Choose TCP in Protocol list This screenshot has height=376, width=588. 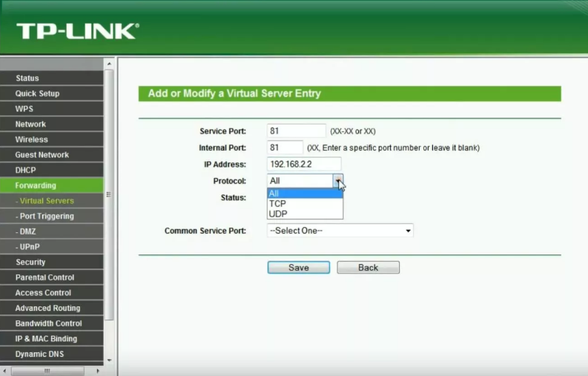(x=305, y=204)
